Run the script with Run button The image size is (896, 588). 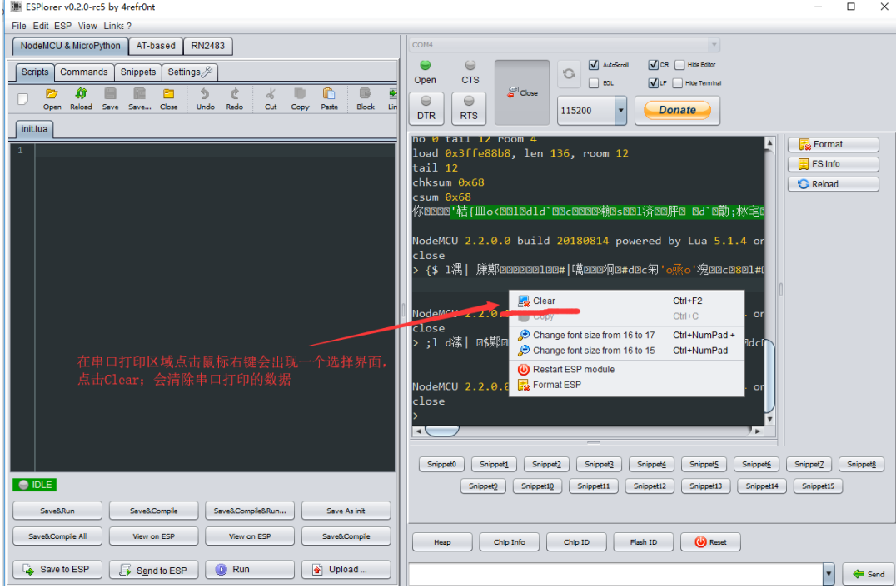250,569
